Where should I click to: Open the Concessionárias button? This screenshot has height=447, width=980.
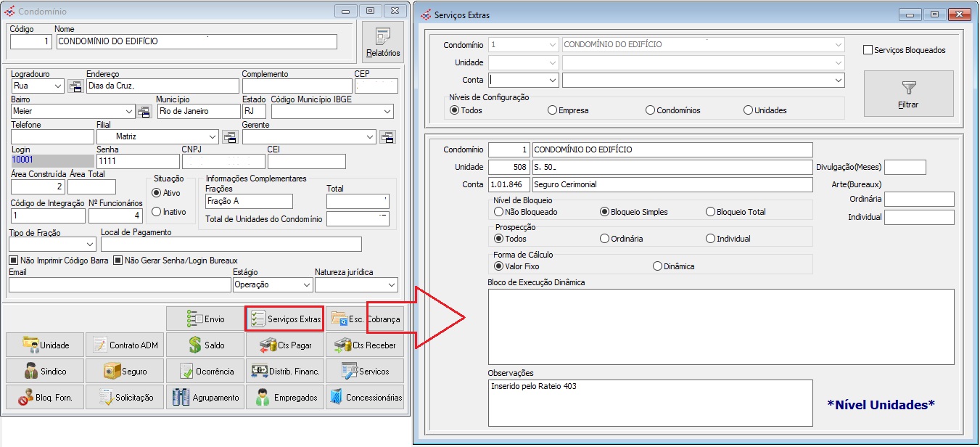(365, 398)
